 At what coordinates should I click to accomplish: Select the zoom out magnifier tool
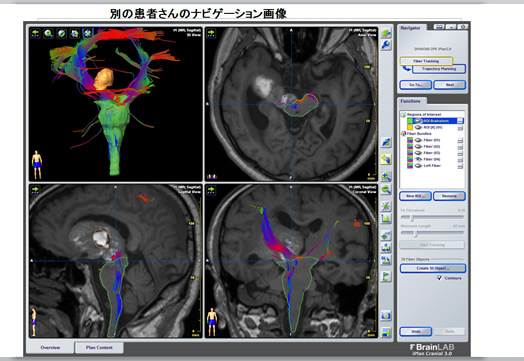[386, 190]
